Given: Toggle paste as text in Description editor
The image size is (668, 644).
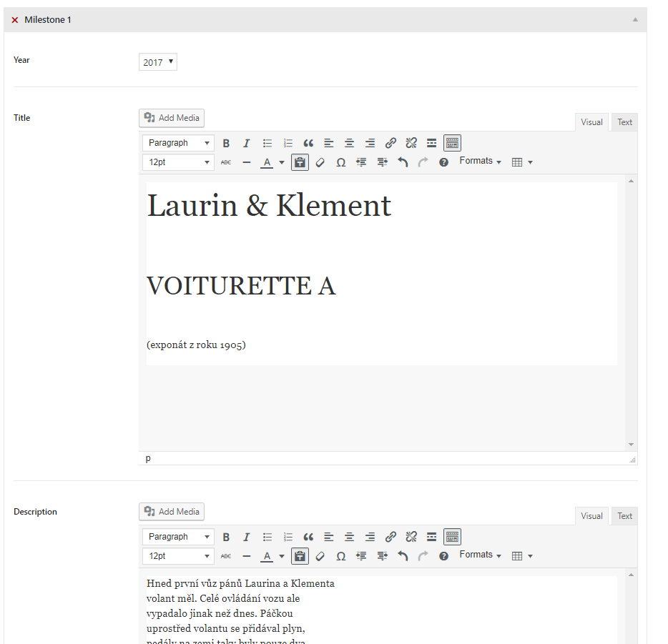Looking at the screenshot, I should [300, 556].
